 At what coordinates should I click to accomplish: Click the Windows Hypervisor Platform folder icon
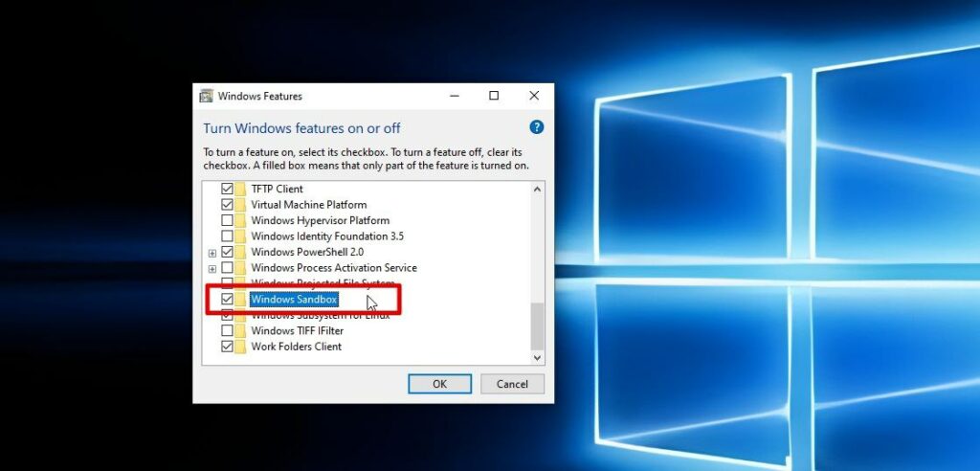click(240, 220)
